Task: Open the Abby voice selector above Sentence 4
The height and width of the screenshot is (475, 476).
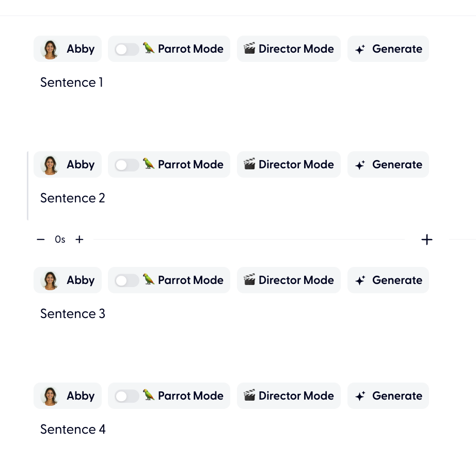Action: [x=68, y=396]
